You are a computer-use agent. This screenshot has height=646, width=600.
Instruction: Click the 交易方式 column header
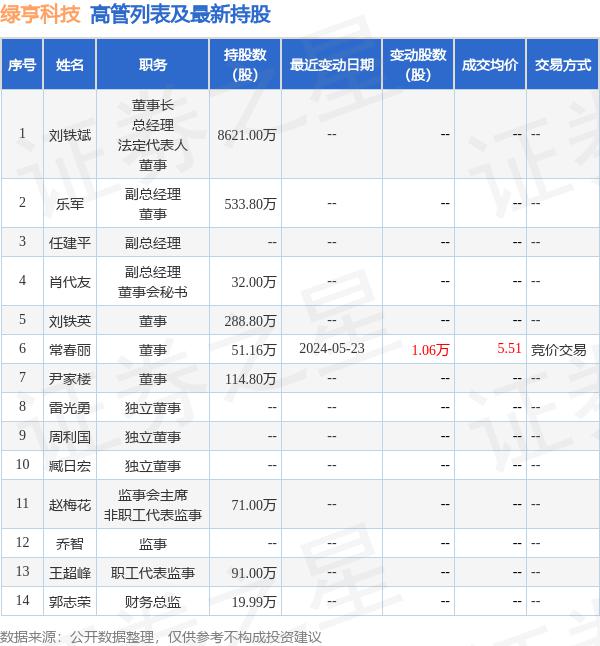(562, 65)
